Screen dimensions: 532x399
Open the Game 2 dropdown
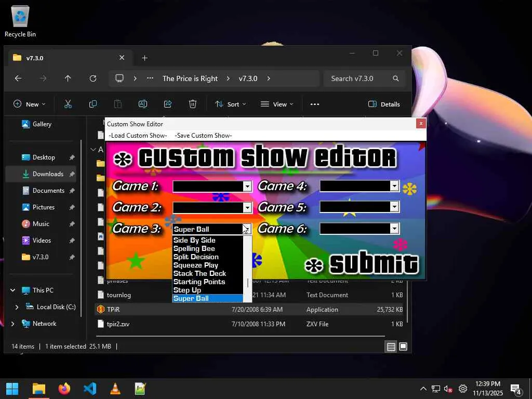click(x=247, y=208)
